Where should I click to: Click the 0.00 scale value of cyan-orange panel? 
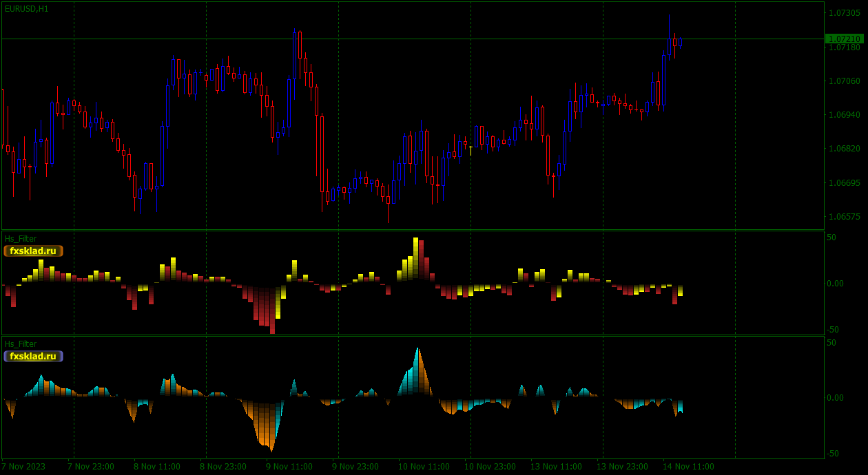835,398
